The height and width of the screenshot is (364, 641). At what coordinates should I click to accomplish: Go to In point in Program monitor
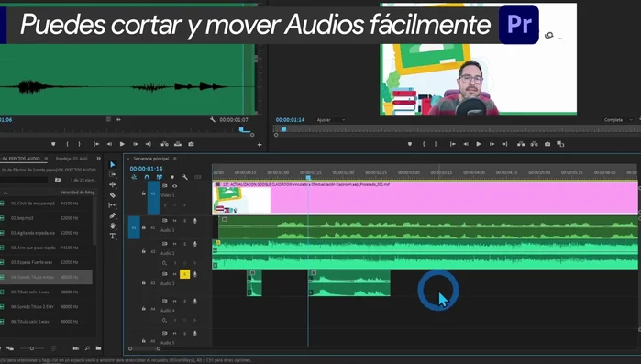[452, 144]
